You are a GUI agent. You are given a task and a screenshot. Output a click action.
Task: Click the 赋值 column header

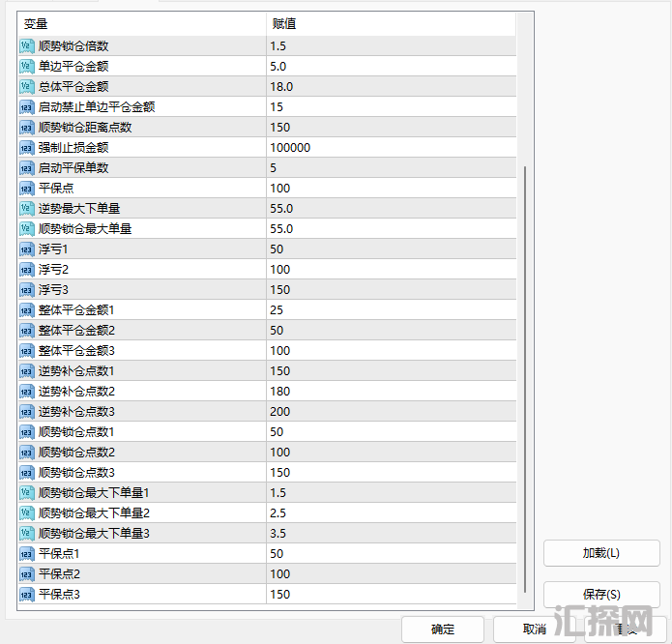click(x=392, y=23)
